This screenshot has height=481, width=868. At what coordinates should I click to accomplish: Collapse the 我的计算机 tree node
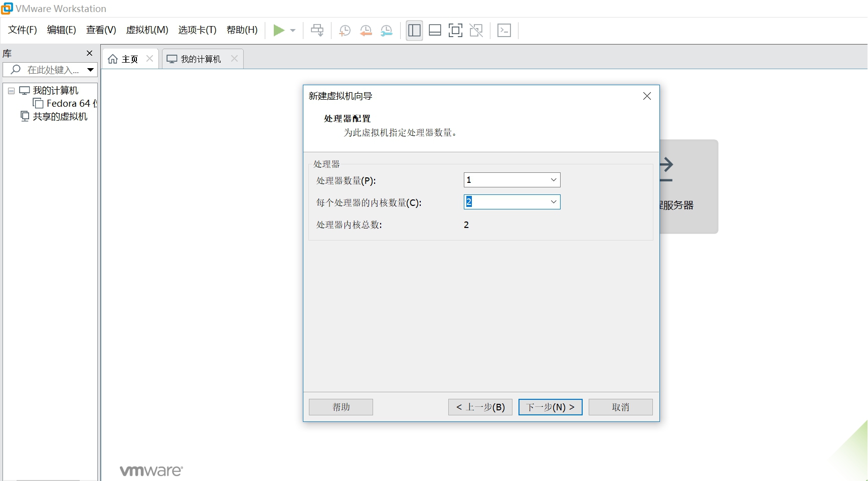pos(11,91)
